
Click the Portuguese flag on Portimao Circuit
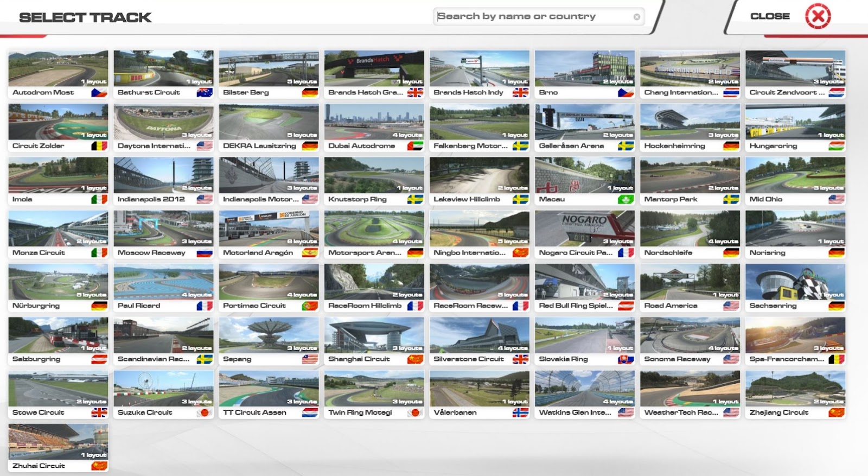[310, 306]
